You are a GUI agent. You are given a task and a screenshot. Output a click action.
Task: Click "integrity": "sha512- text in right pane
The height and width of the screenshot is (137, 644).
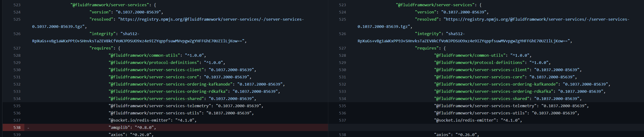point(440,34)
